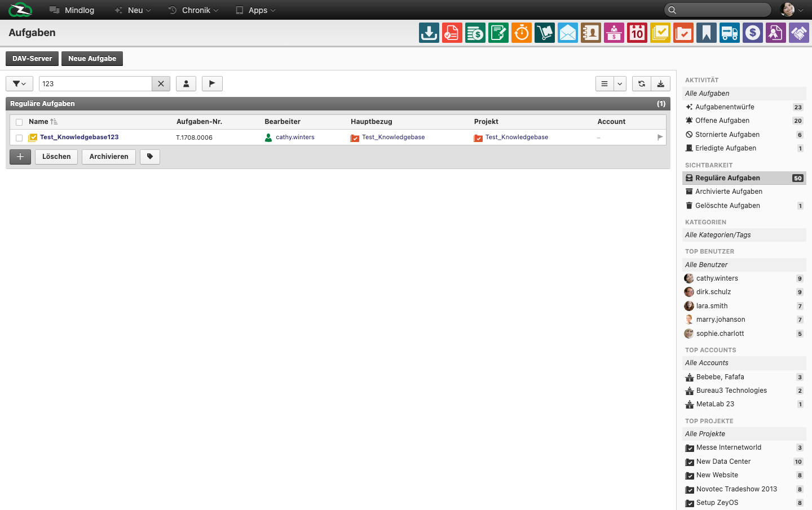Viewport: 812px width, 510px height.
Task: Open the Neu dropdown menu
Action: pos(133,10)
